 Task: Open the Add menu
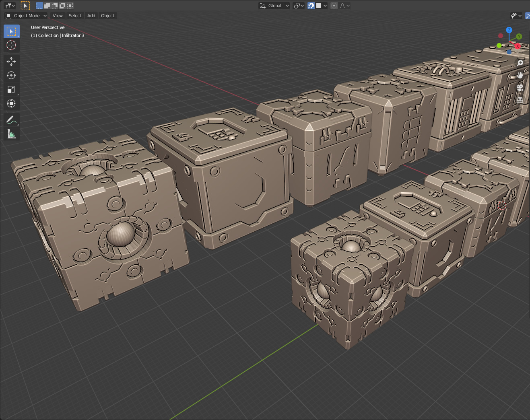point(91,16)
